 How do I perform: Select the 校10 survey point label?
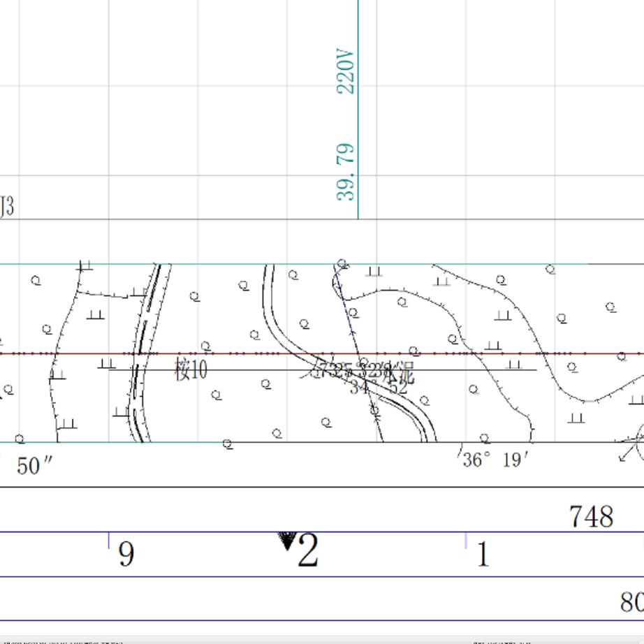tap(191, 369)
